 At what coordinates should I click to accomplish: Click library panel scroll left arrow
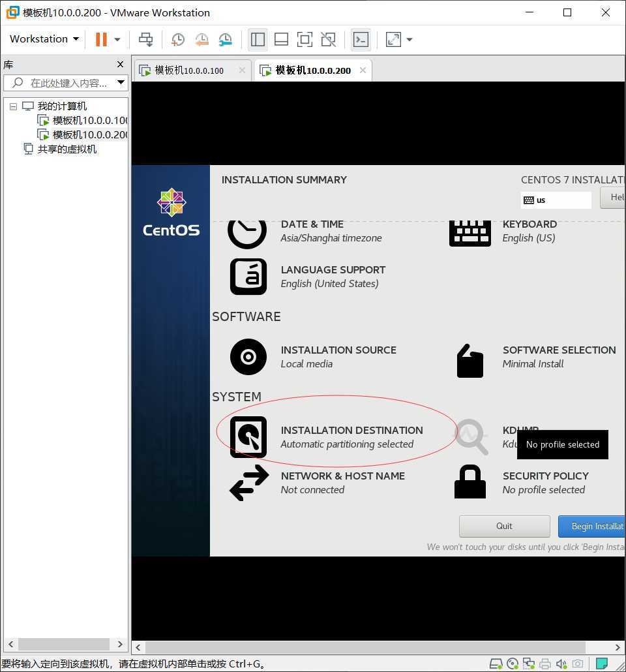click(x=10, y=644)
